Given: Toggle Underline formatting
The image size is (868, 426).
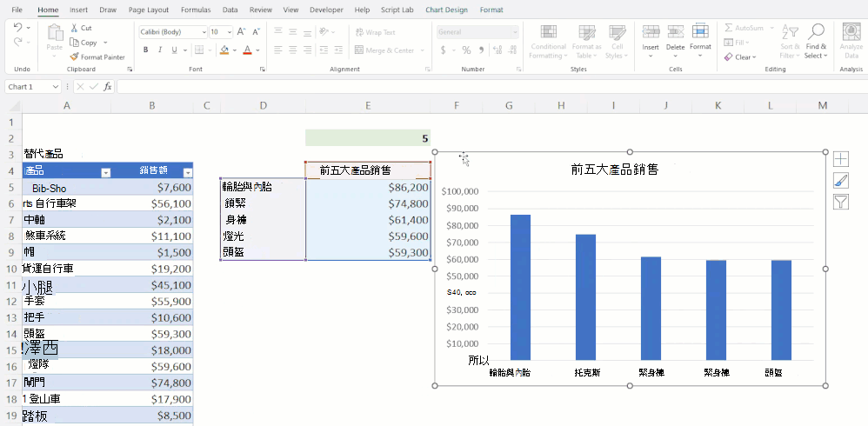Looking at the screenshot, I should [x=174, y=50].
